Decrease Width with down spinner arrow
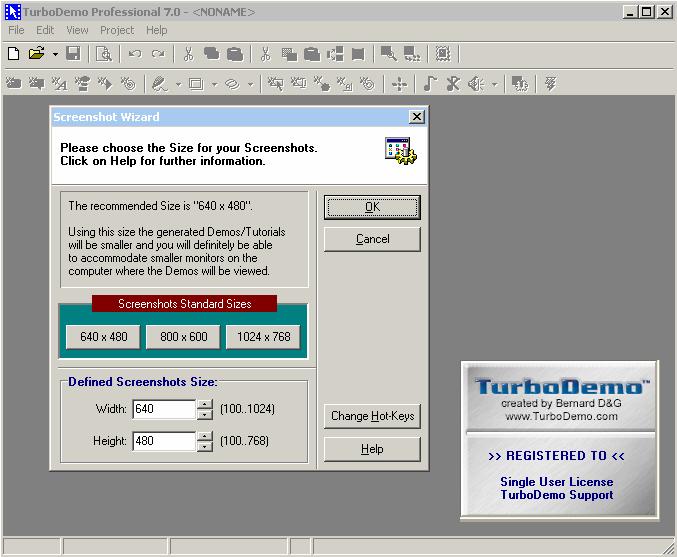This screenshot has width=677, height=557. (205, 415)
